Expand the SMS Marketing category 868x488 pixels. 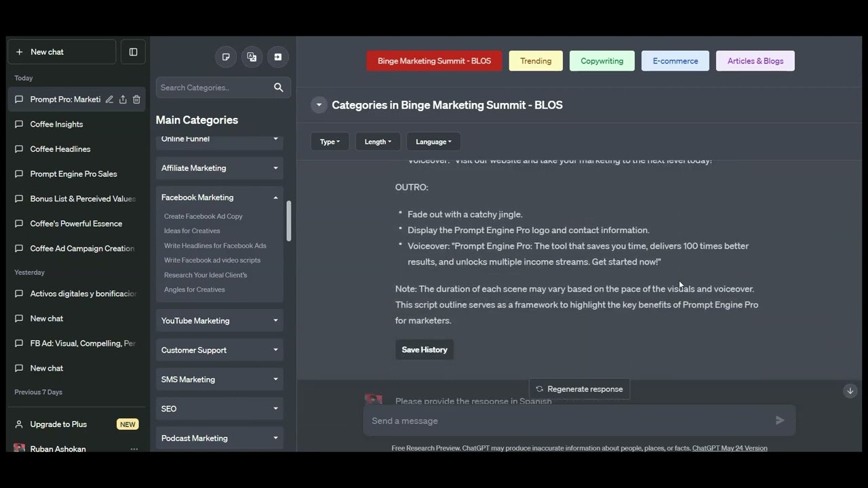(x=220, y=380)
